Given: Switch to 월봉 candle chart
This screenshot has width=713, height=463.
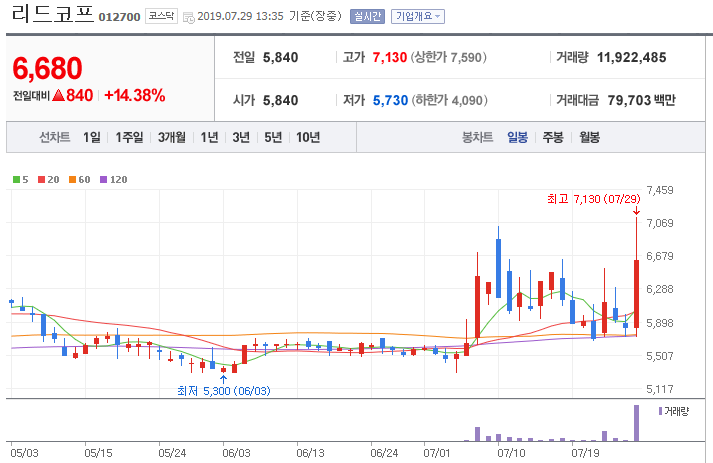Looking at the screenshot, I should coord(589,137).
